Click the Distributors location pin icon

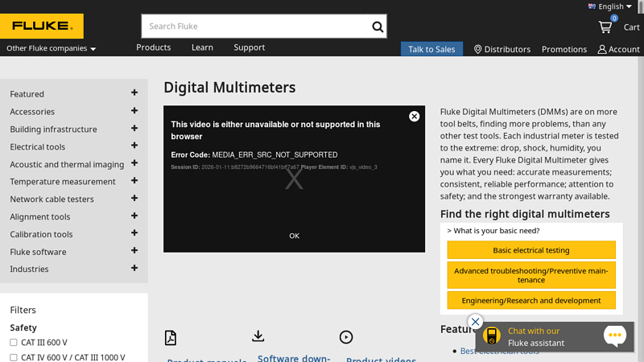tap(477, 49)
